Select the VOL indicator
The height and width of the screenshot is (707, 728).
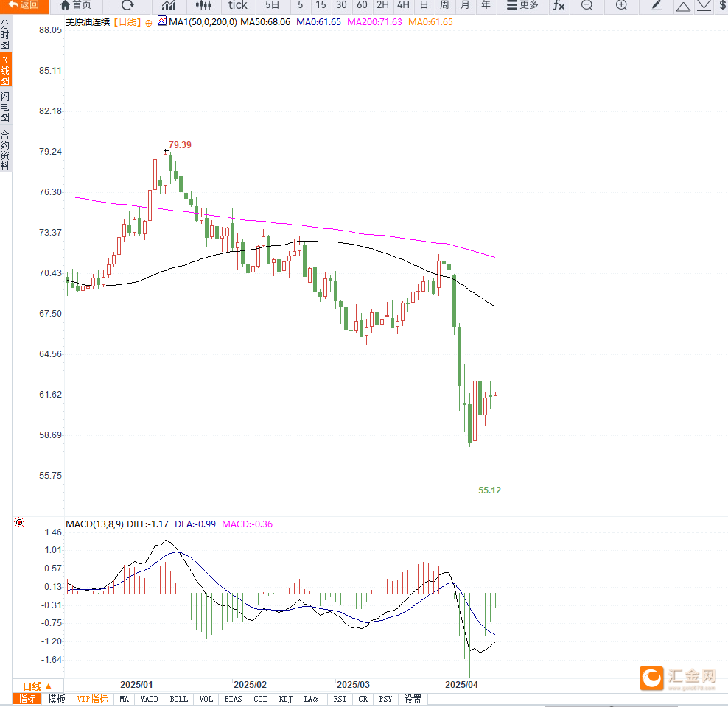206,699
